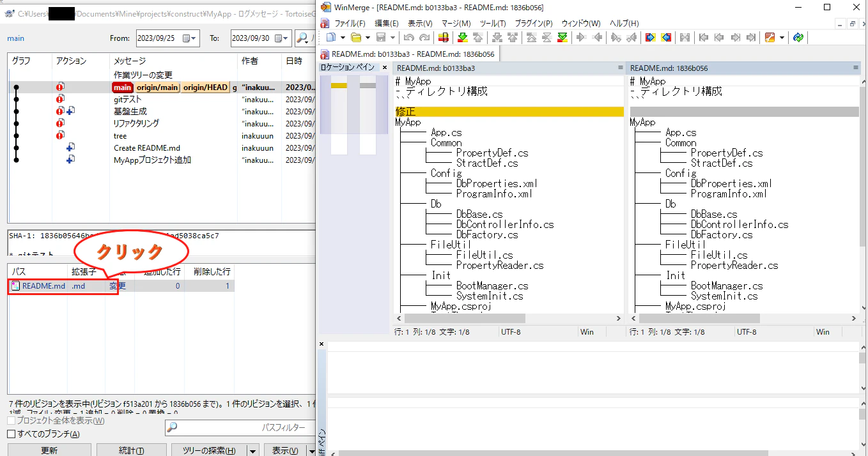The width and height of the screenshot is (868, 456).
Task: Open 編集(E) menu in WinMerge
Action: tap(387, 23)
